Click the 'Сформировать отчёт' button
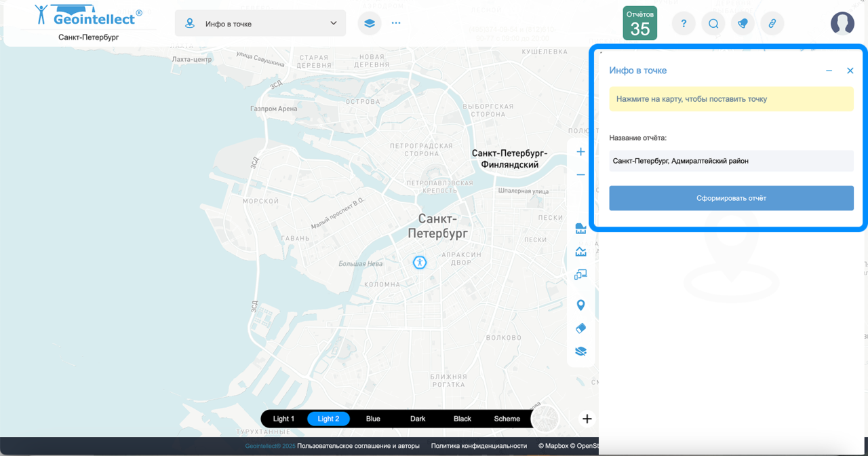868x456 pixels. click(731, 198)
